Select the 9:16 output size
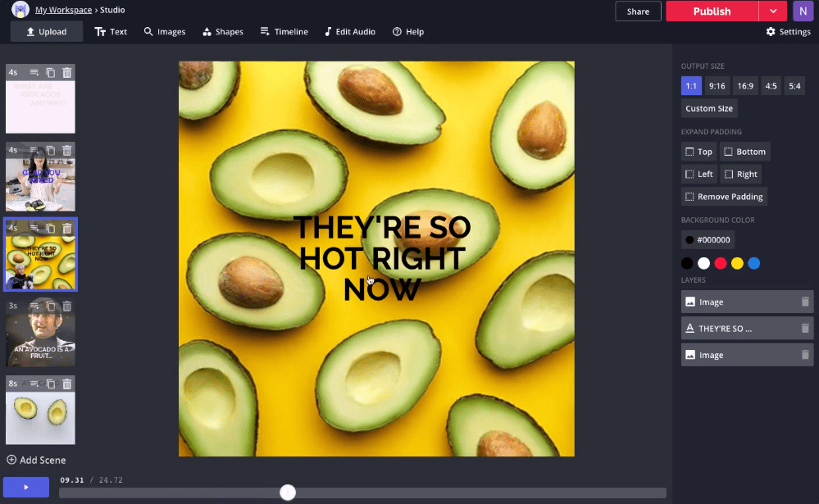The image size is (819, 504). [717, 85]
